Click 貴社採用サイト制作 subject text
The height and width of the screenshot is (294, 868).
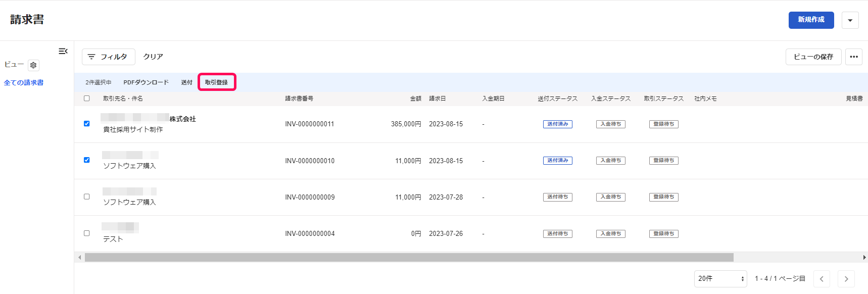coord(133,129)
